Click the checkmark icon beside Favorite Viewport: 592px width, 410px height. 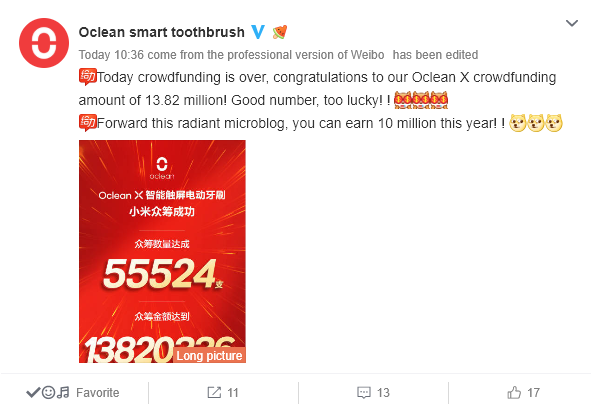pos(33,393)
